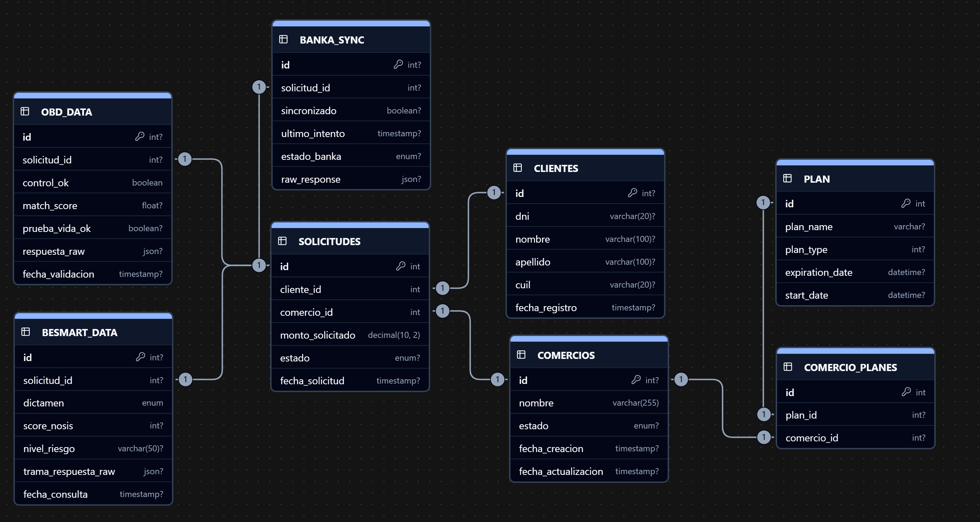Click the table icon beside BANKA_SYNC
980x522 pixels.
tap(283, 39)
